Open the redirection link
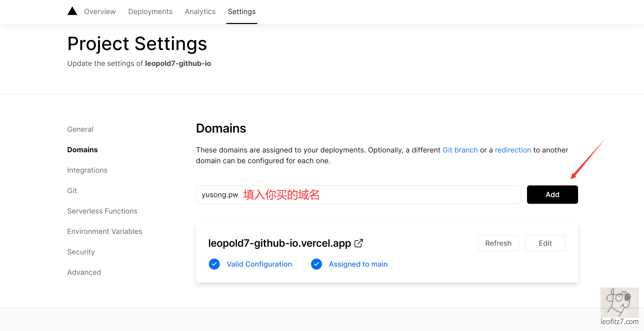The width and height of the screenshot is (644, 331). point(513,150)
